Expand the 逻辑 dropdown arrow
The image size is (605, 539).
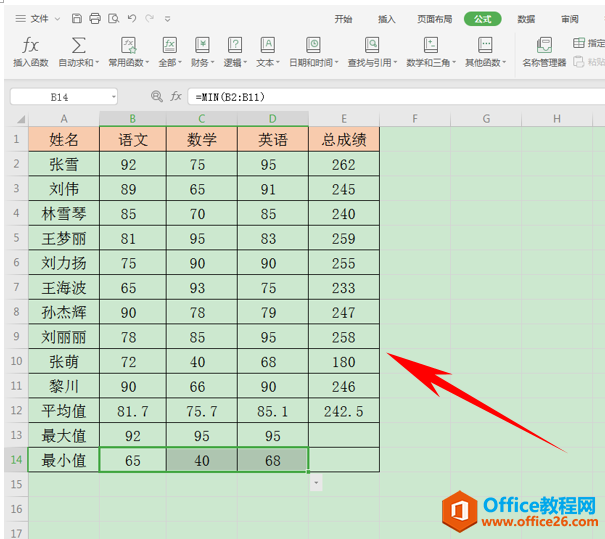point(245,63)
